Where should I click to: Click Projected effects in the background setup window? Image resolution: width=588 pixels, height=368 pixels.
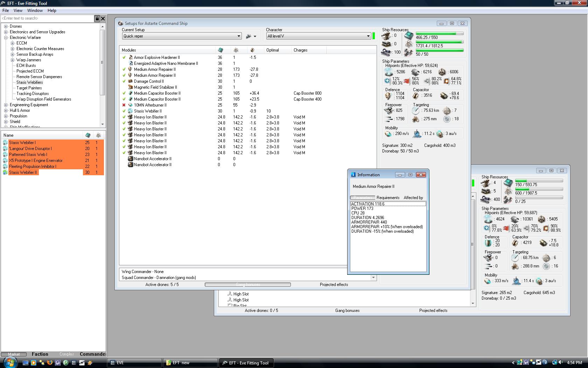tap(433, 311)
